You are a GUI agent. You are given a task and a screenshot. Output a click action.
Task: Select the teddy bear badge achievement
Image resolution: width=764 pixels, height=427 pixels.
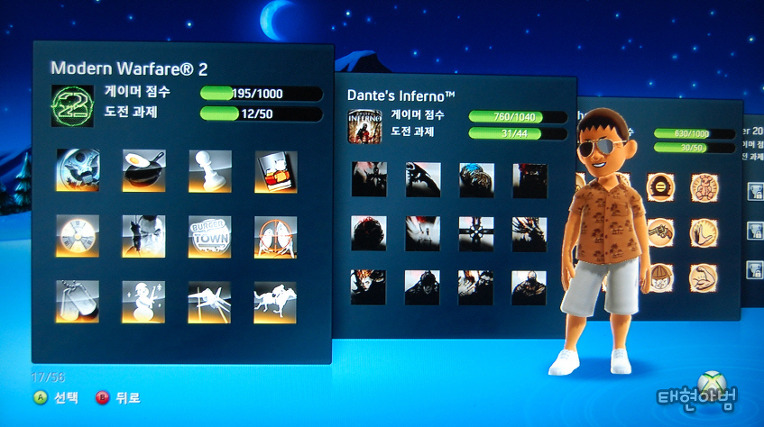pos(705,188)
